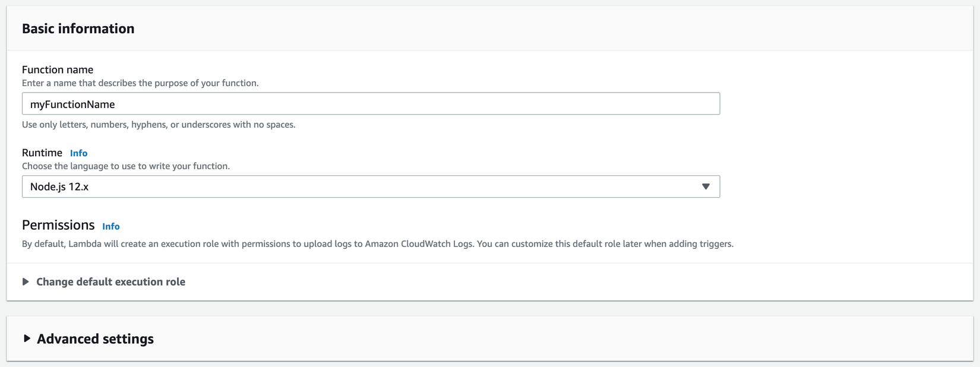Click the 'Use only letters, numbers' hint text
Image resolution: width=980 pixels, height=367 pixels.
tap(159, 125)
